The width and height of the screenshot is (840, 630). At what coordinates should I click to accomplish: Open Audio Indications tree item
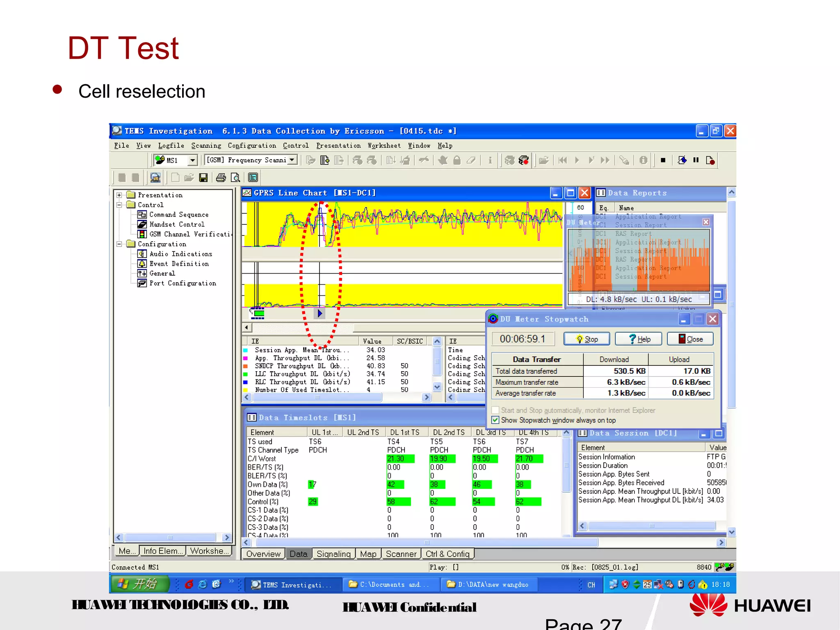click(x=181, y=254)
